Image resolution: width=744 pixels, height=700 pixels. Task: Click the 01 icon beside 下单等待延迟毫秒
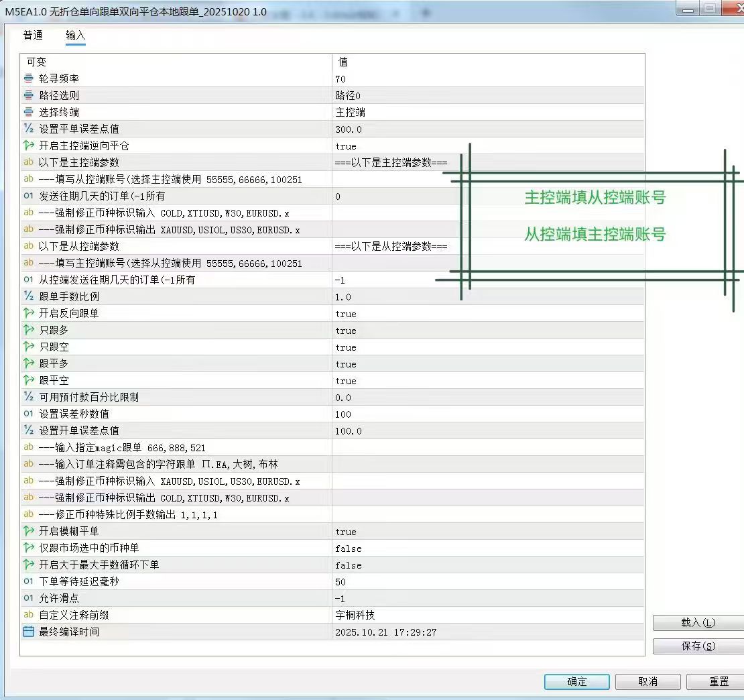tap(27, 581)
